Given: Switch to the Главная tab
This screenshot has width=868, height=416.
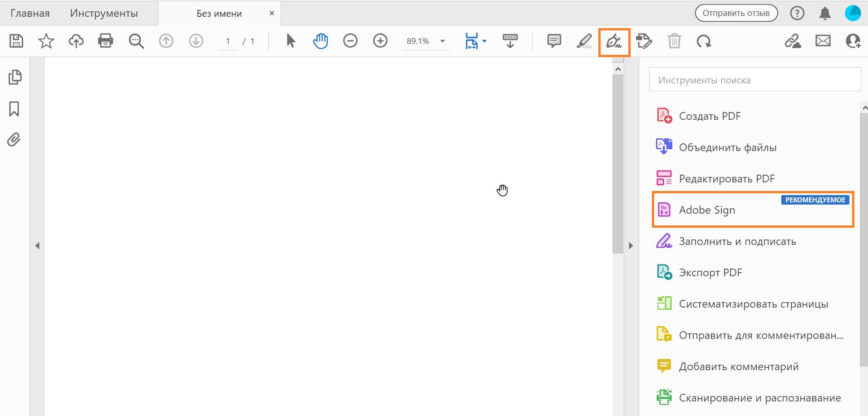Looking at the screenshot, I should coord(30,13).
